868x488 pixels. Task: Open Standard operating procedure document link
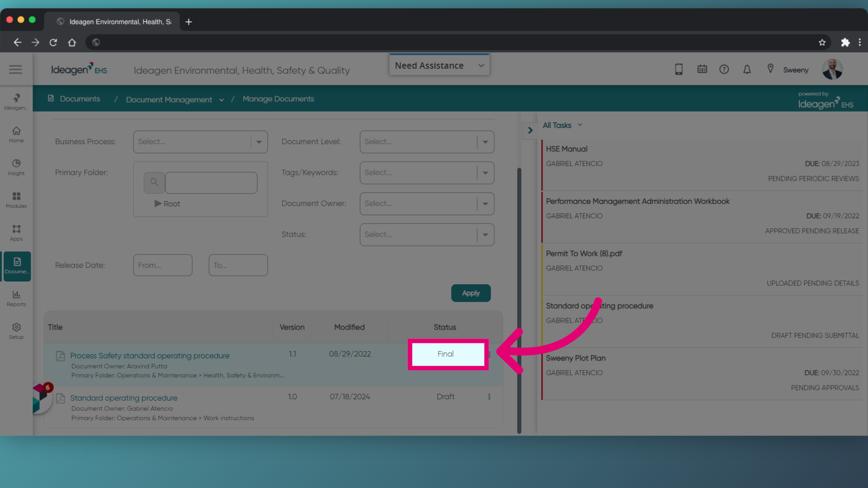[x=123, y=398]
